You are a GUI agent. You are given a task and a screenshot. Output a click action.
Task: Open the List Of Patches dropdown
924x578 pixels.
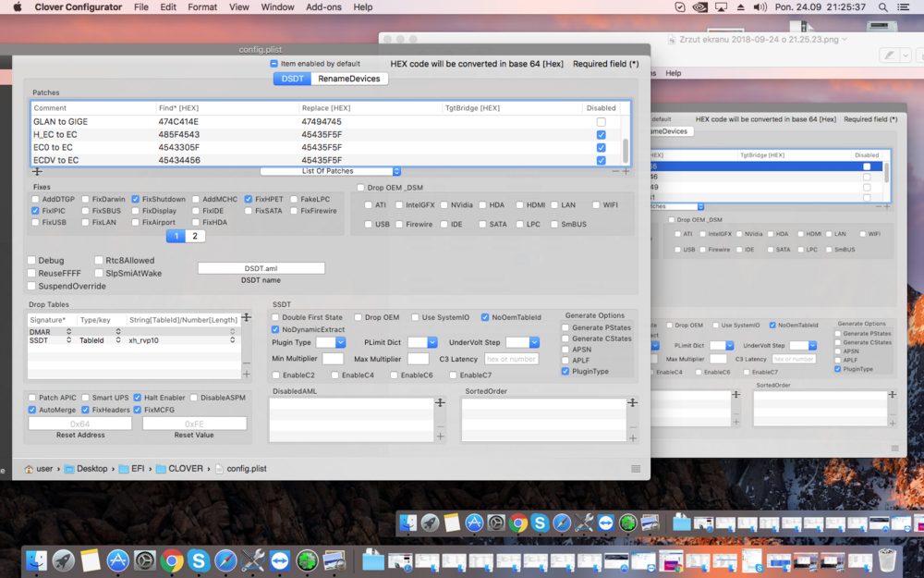click(330, 171)
